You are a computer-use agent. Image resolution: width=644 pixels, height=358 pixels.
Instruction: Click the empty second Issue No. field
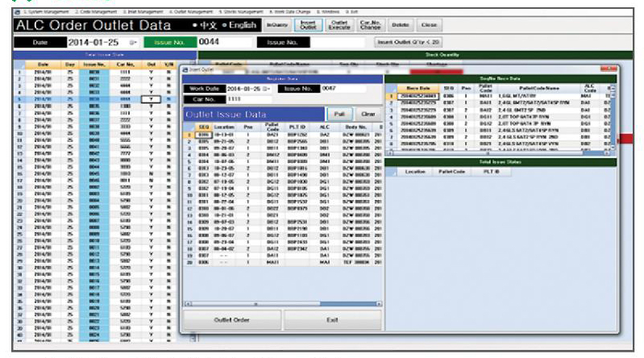[x=338, y=42]
